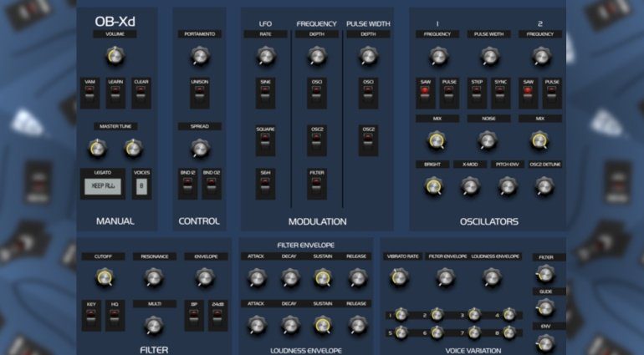Click the LFO Rate knob
The width and height of the screenshot is (644, 355).
tap(266, 56)
